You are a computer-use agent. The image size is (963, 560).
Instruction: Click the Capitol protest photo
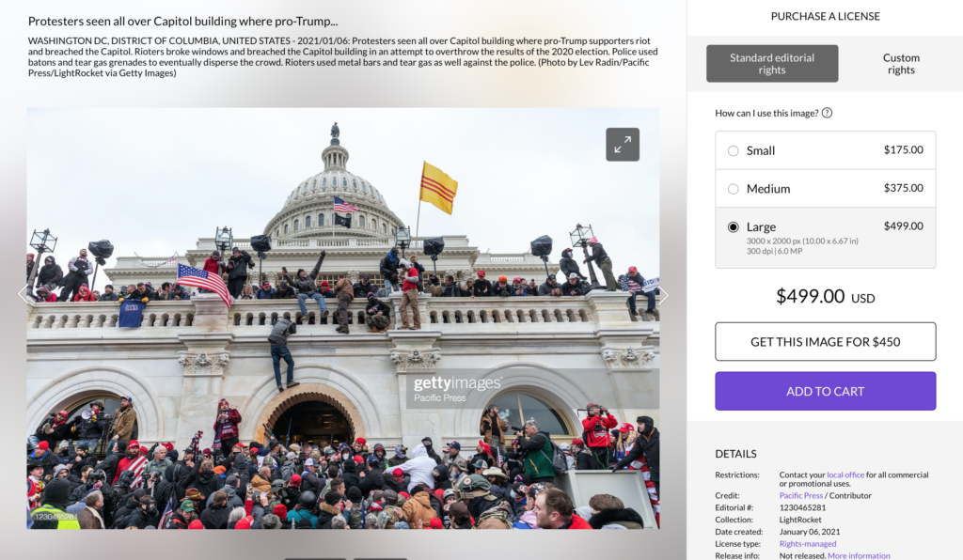342,319
